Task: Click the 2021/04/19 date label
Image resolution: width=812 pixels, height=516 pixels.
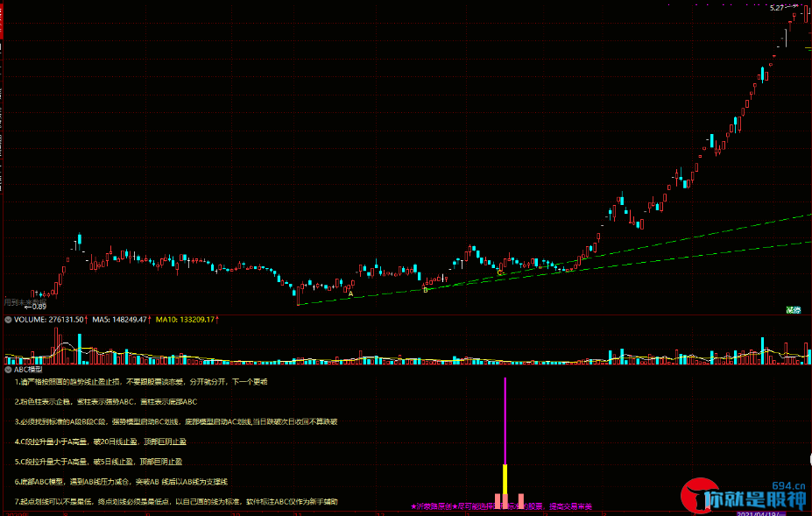Action: pyautogui.click(x=760, y=513)
